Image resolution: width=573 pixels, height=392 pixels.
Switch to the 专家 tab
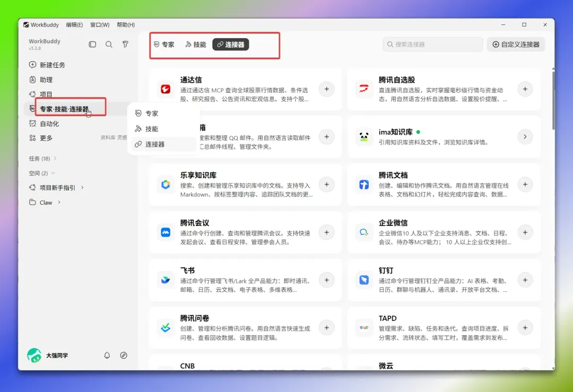(x=164, y=45)
